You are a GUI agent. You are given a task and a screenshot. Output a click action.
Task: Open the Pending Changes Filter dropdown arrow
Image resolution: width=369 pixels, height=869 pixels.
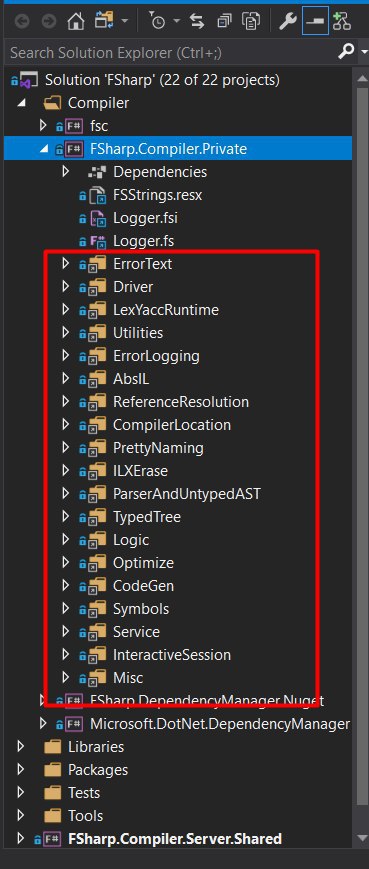[177, 22]
